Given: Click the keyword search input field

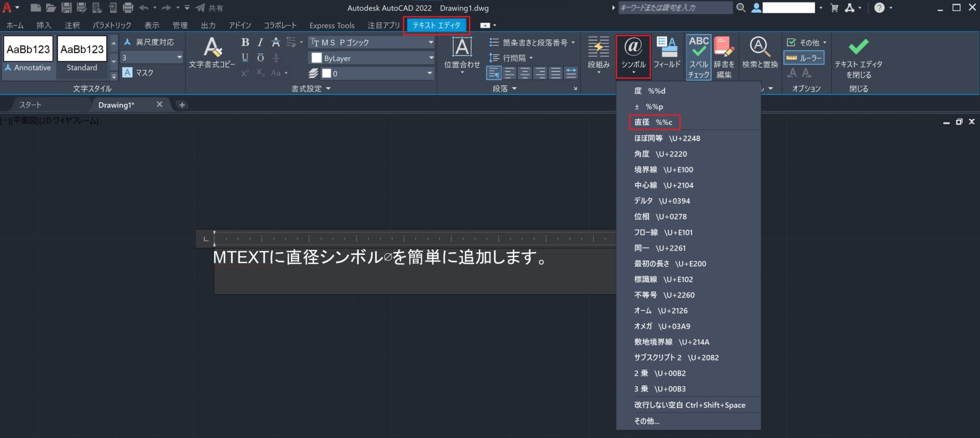Looking at the screenshot, I should point(675,8).
